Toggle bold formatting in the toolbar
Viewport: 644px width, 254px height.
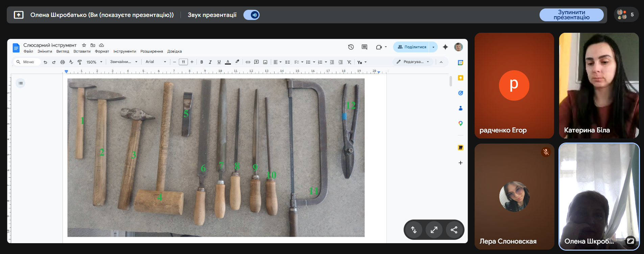click(x=202, y=62)
